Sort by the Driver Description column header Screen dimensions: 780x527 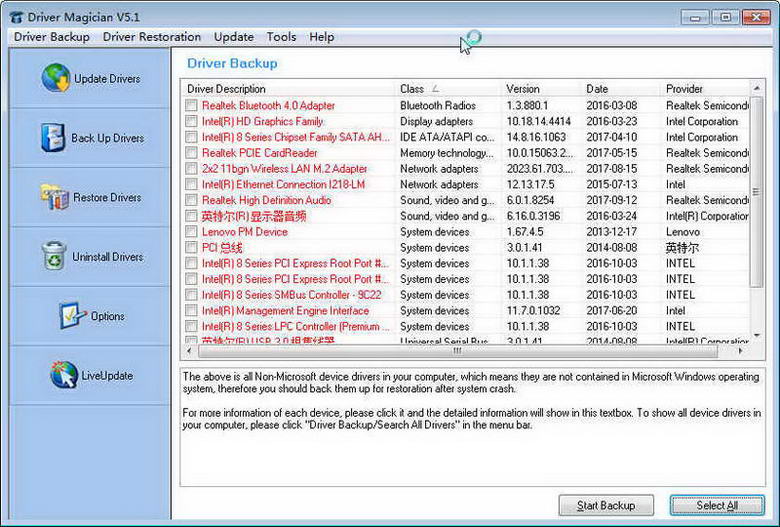click(289, 89)
